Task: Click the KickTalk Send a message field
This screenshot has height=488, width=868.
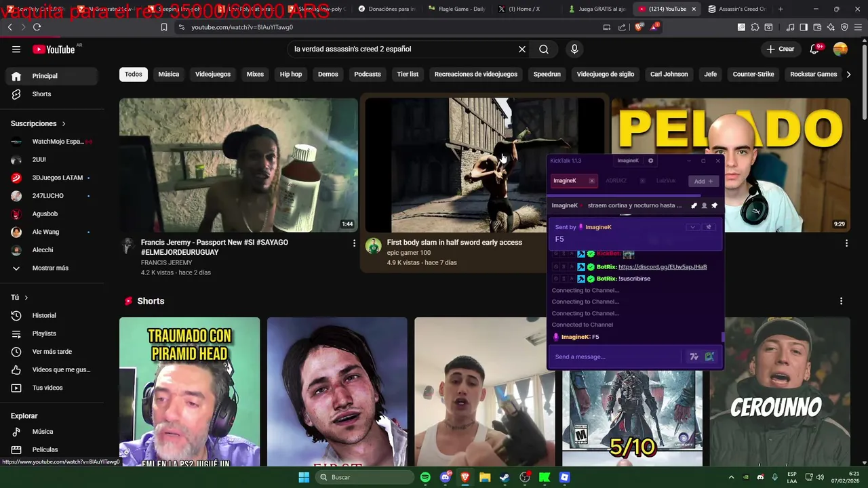Action: pyautogui.click(x=616, y=357)
